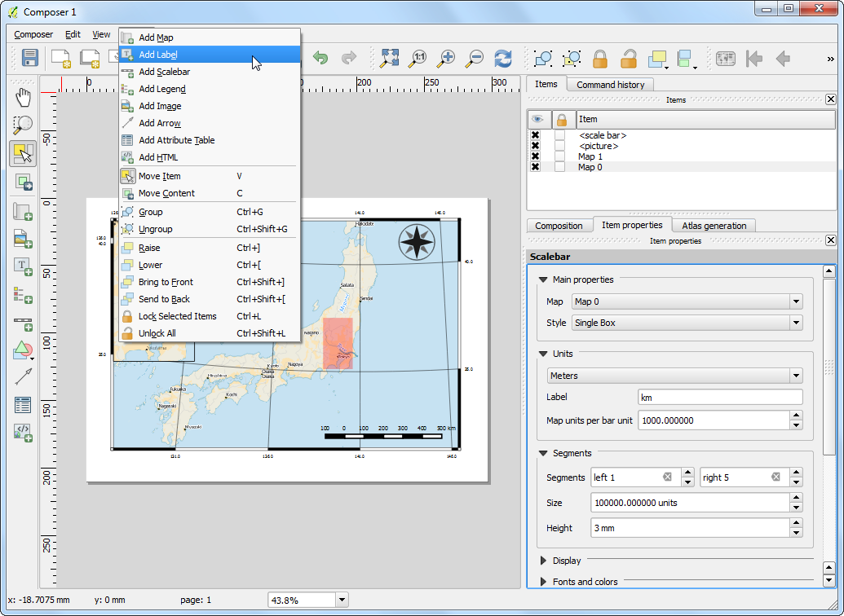
Task: Click the Add new label sidebar tool
Action: [23, 265]
